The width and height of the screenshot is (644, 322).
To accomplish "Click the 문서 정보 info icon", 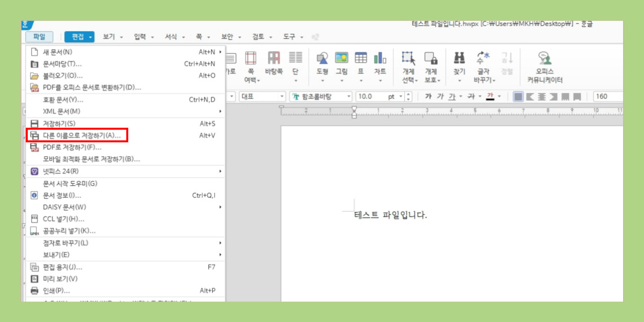I will click(x=34, y=195).
